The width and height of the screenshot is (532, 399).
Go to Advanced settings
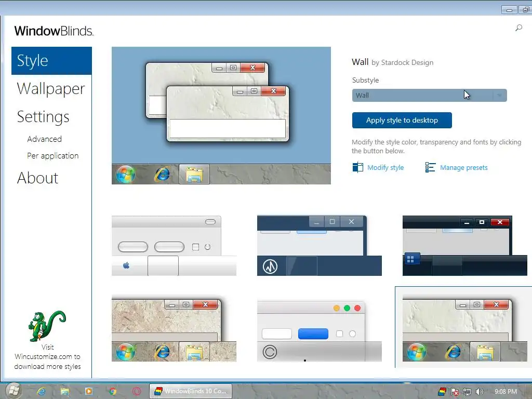(x=45, y=139)
